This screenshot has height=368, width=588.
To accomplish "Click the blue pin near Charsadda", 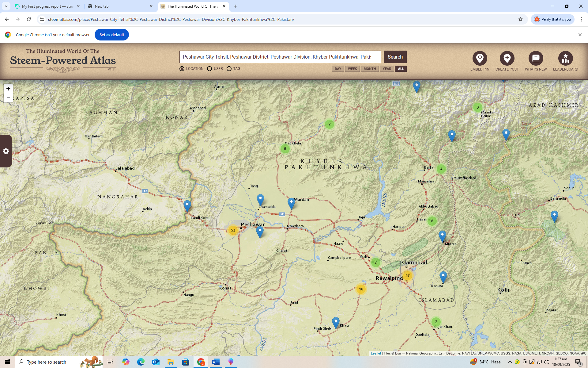I will 260,199.
